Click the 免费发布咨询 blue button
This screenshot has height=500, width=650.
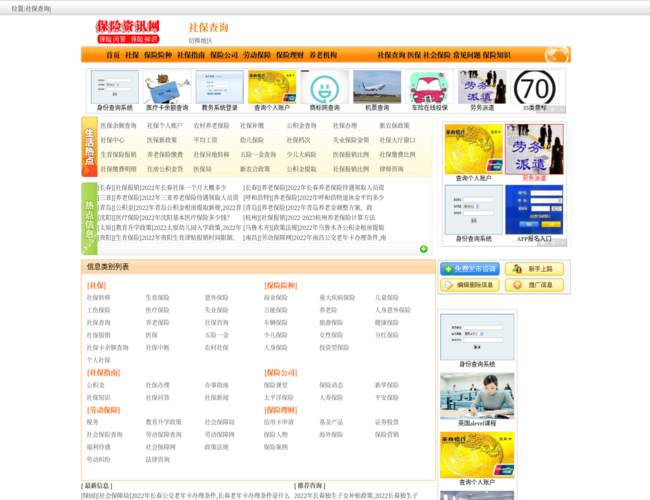tap(470, 269)
